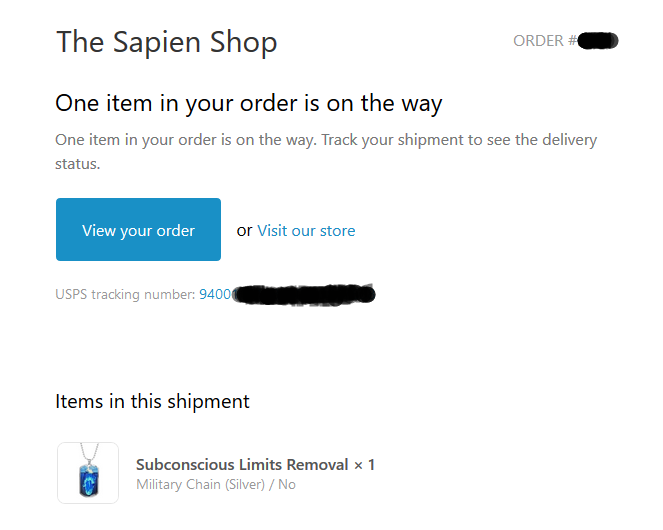Click the word status. in the description
This screenshot has height=530, width=663.
click(x=78, y=162)
